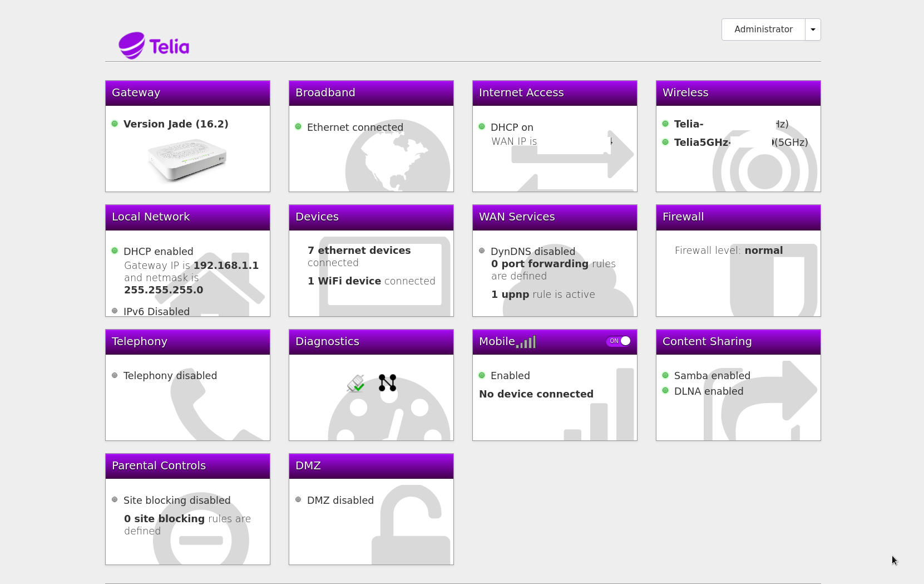Viewport: 924px width, 584px height.
Task: Open the Parental Controls card header
Action: [187, 466]
